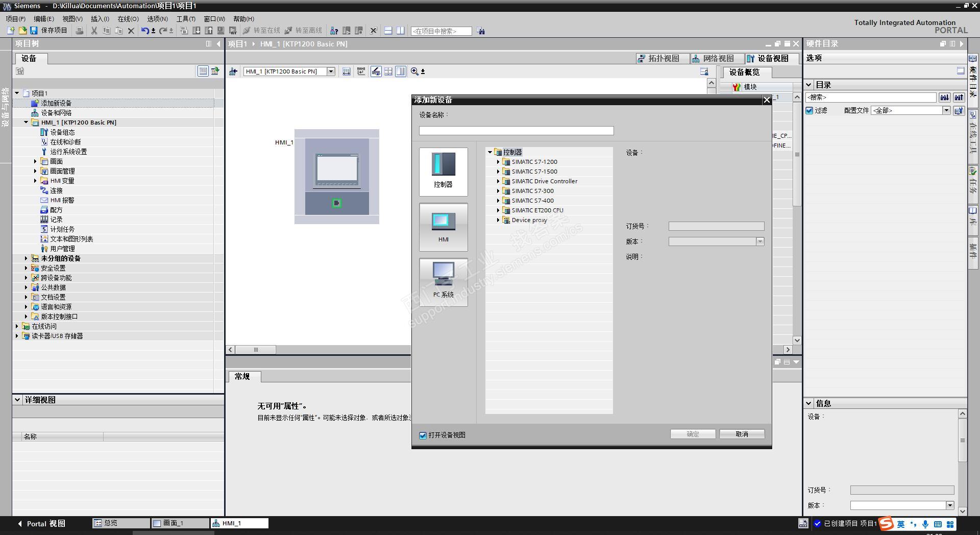Click the download to device icon

pos(197,31)
